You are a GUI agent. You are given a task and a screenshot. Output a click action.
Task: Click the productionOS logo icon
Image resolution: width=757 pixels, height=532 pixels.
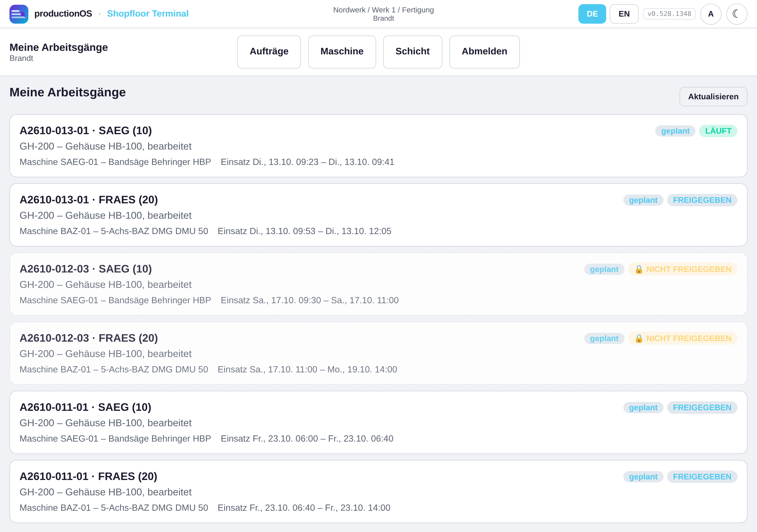(x=19, y=14)
